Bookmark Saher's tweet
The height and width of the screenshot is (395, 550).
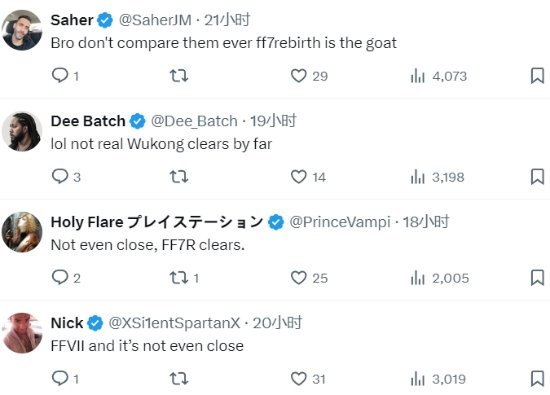coord(537,76)
